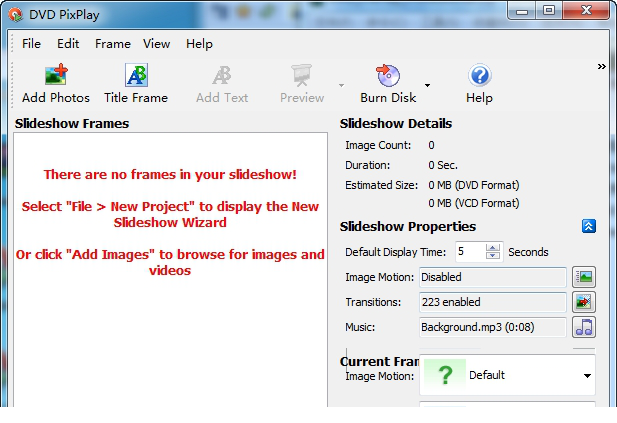The width and height of the screenshot is (617, 423).
Task: Decrease Default Display Time with down arrow
Action: click(493, 256)
